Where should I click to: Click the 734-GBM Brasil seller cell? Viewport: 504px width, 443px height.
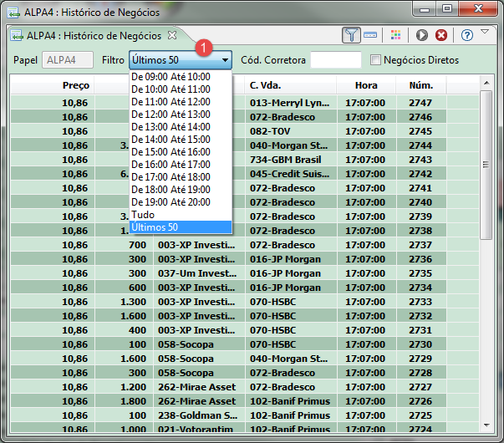tap(291, 160)
